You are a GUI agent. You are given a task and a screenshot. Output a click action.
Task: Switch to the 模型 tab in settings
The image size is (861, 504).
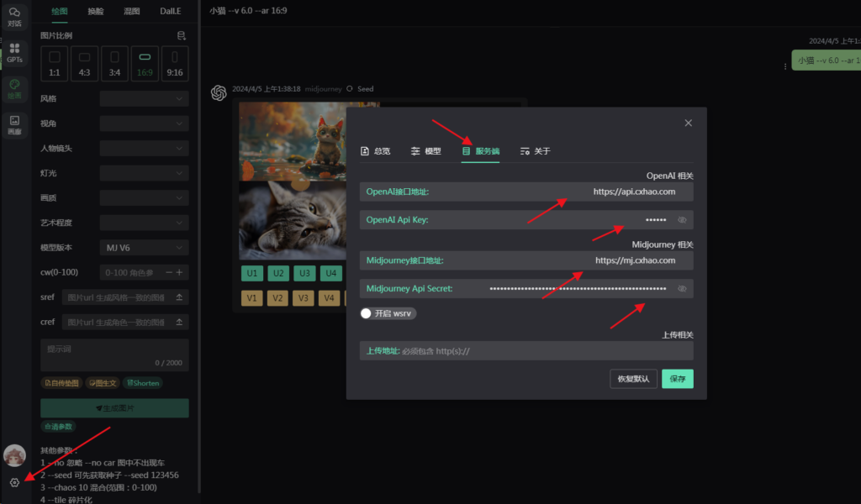pyautogui.click(x=426, y=151)
